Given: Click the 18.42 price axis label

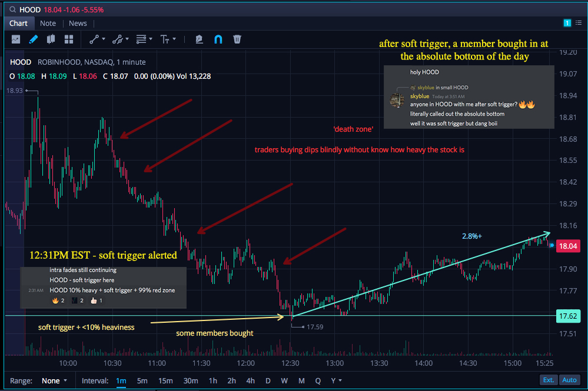Looking at the screenshot, I should [x=568, y=182].
